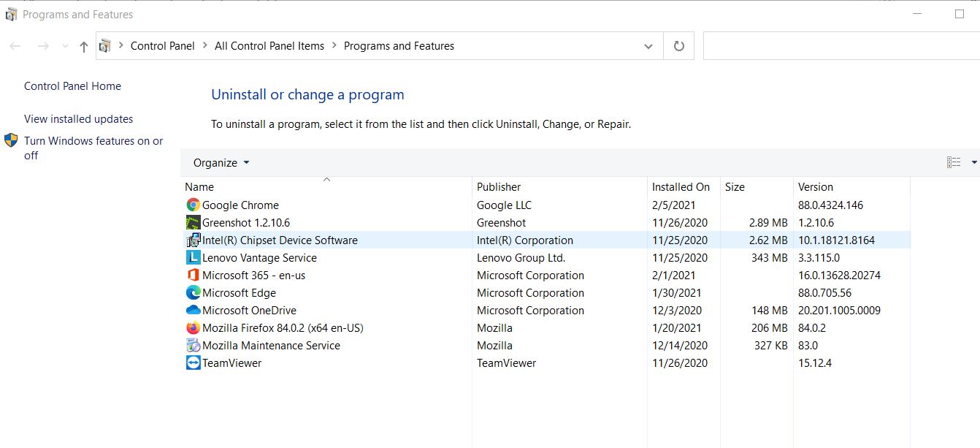Open Control Panel Home link
The height and width of the screenshot is (448, 980).
pyautogui.click(x=72, y=86)
